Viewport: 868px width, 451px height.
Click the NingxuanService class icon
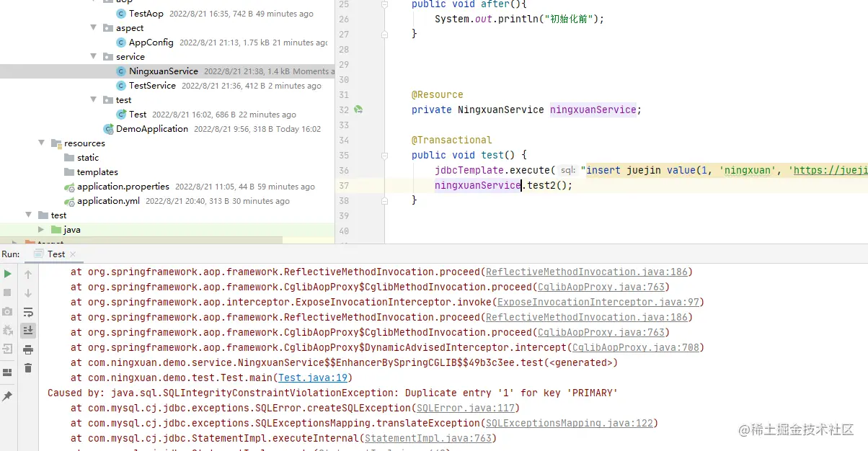pos(121,71)
